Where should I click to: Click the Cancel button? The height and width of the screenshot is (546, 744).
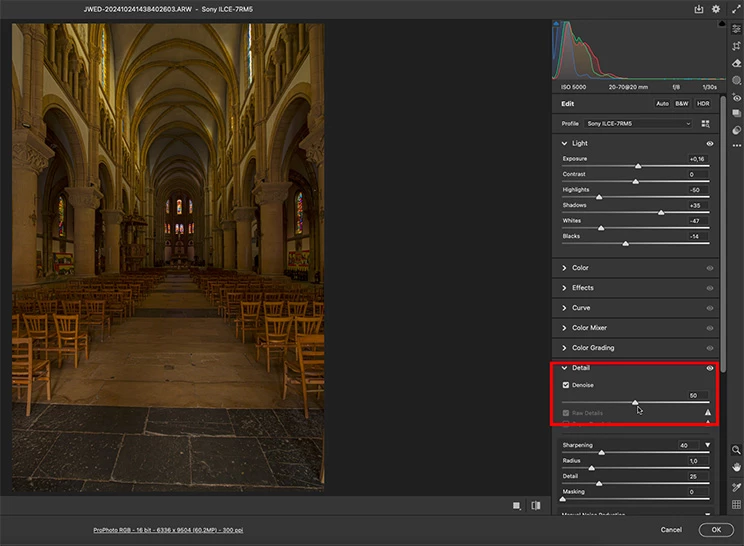click(x=671, y=530)
